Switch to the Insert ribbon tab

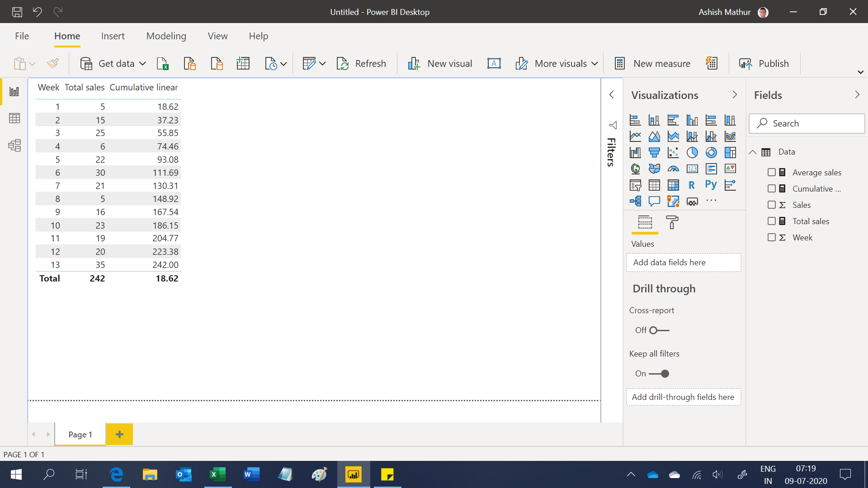point(113,36)
